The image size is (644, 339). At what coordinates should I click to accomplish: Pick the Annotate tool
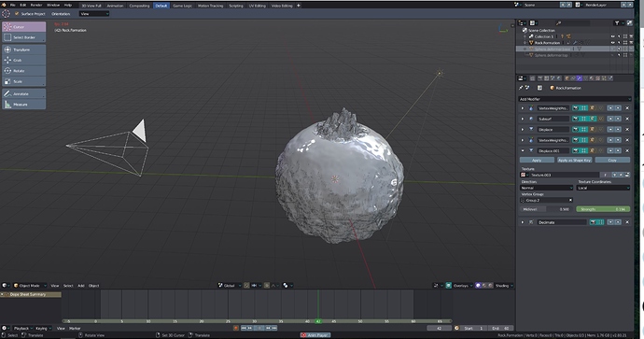point(24,93)
